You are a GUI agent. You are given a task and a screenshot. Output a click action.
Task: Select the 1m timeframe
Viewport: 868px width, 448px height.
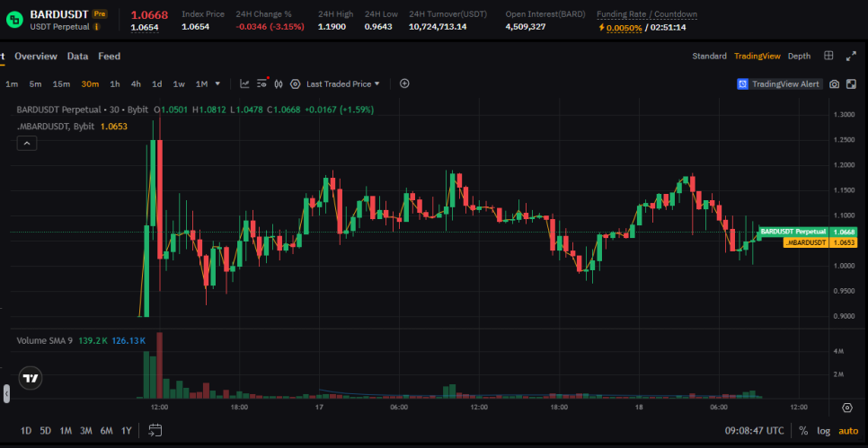(x=12, y=84)
